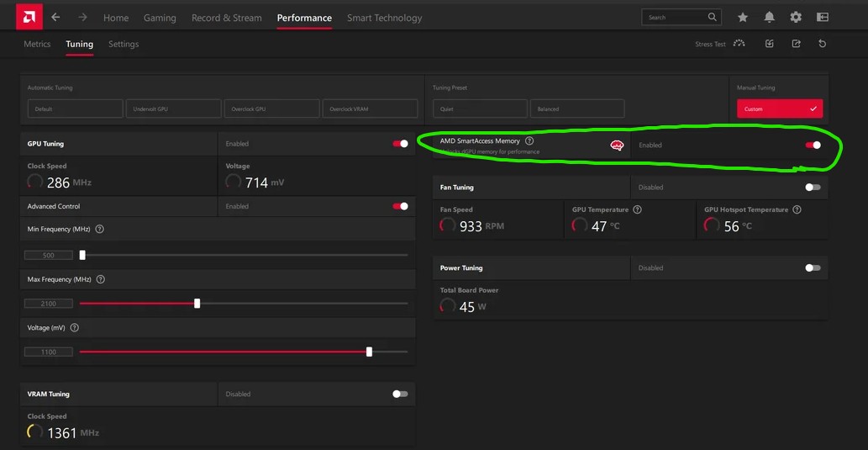Click the Voltage slider handle
The image size is (868, 450).
coord(369,352)
